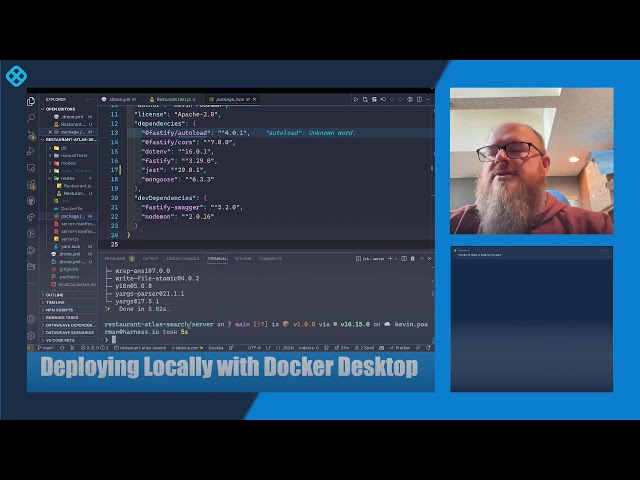Click the zsh server terminal label
This screenshot has width=640, height=480.
[x=370, y=259]
